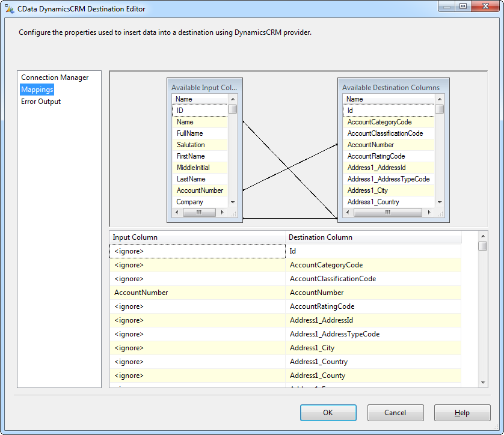The height and width of the screenshot is (435, 504).
Task: Select Connection Manager in the left pane
Action: (x=54, y=77)
